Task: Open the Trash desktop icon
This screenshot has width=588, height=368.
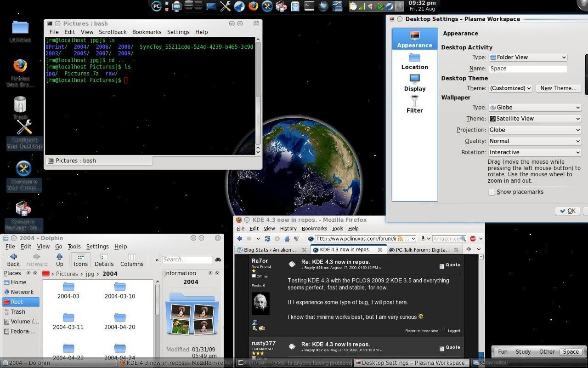Action: [20, 107]
